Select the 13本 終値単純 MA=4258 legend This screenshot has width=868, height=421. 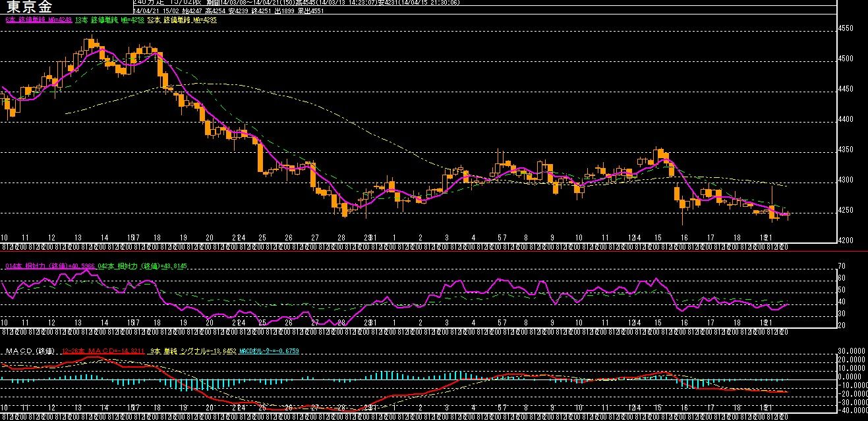[x=110, y=20]
